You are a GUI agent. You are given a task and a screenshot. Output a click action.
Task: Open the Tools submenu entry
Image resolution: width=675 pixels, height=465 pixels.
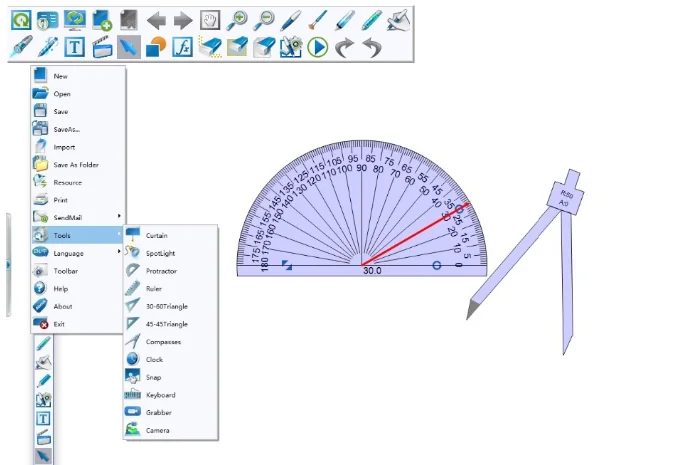pos(78,235)
